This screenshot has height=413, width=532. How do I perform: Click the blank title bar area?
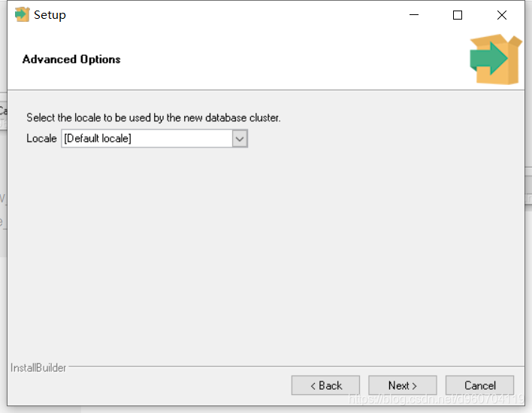pos(225,15)
